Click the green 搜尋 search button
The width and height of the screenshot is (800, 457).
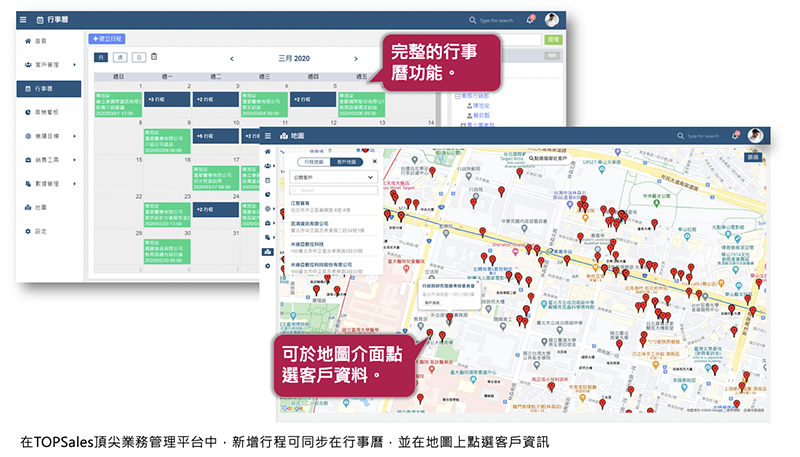554,39
